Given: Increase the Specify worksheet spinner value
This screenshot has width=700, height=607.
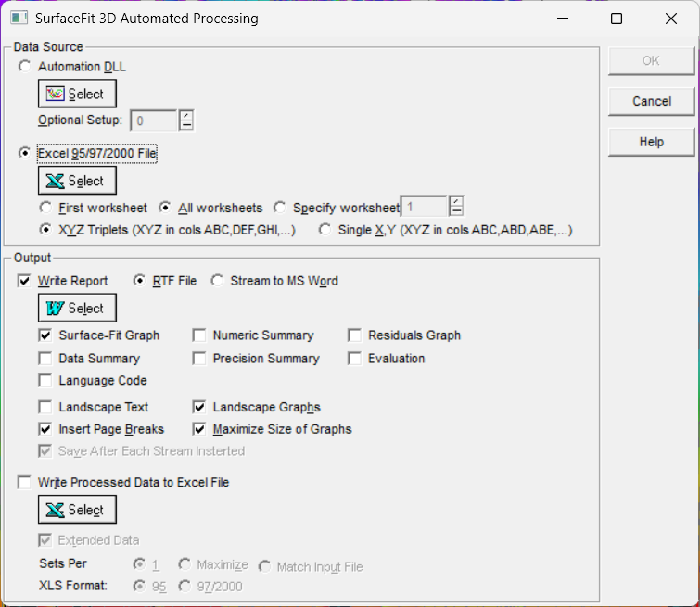Looking at the screenshot, I should 456,201.
